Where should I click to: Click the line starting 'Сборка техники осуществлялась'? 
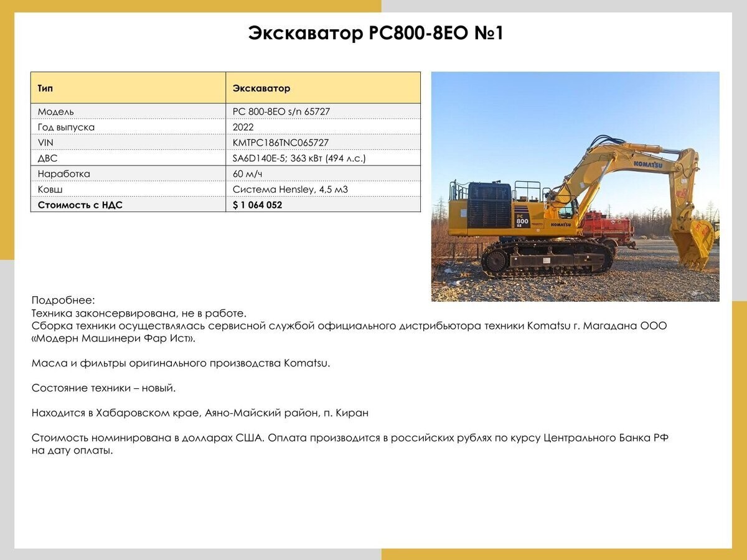point(349,325)
